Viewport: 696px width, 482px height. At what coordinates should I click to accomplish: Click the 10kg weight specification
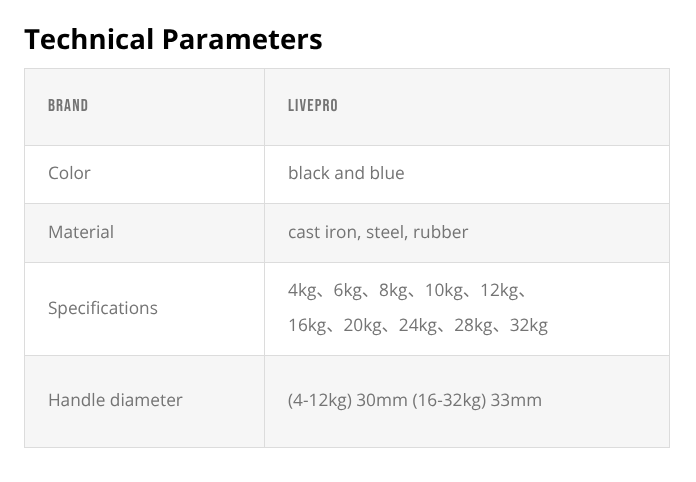click(x=444, y=290)
